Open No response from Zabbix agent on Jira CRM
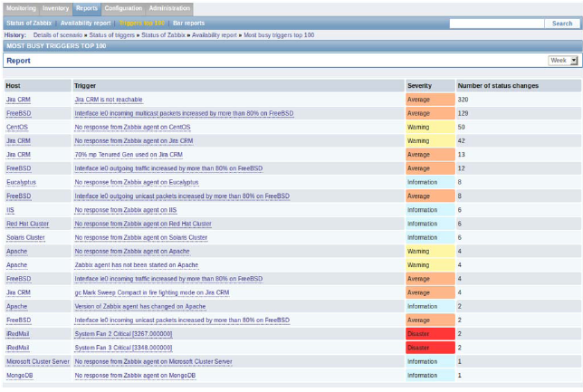 tap(134, 141)
